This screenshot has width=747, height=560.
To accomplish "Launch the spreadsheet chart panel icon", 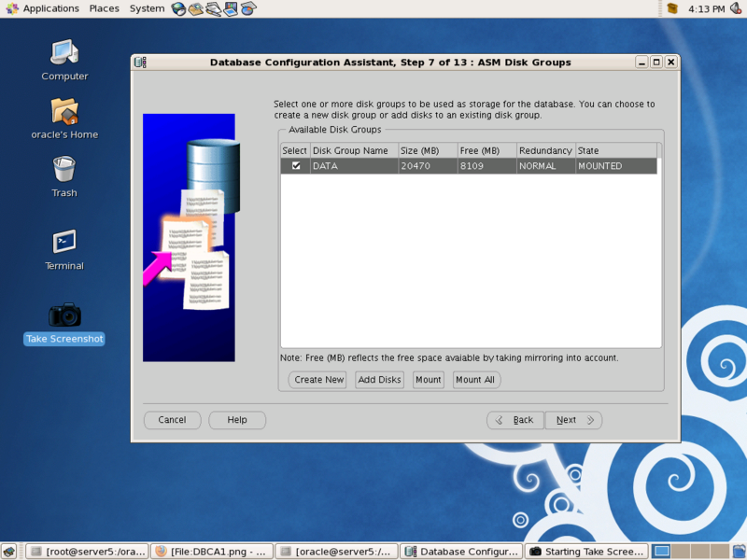I will [x=248, y=8].
